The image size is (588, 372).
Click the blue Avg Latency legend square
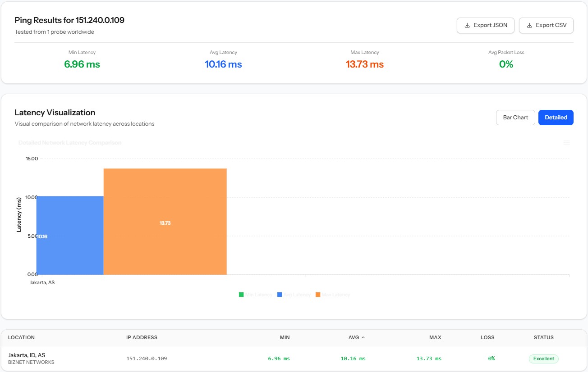pos(280,295)
